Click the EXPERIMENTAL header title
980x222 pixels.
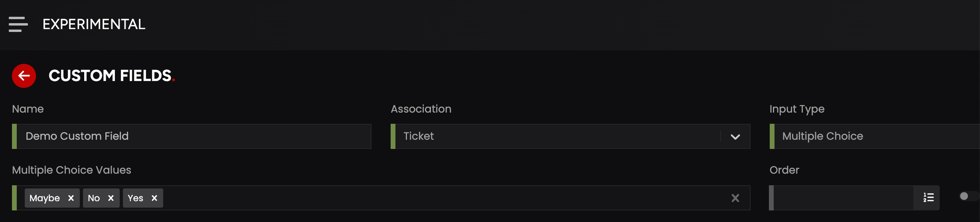(94, 24)
